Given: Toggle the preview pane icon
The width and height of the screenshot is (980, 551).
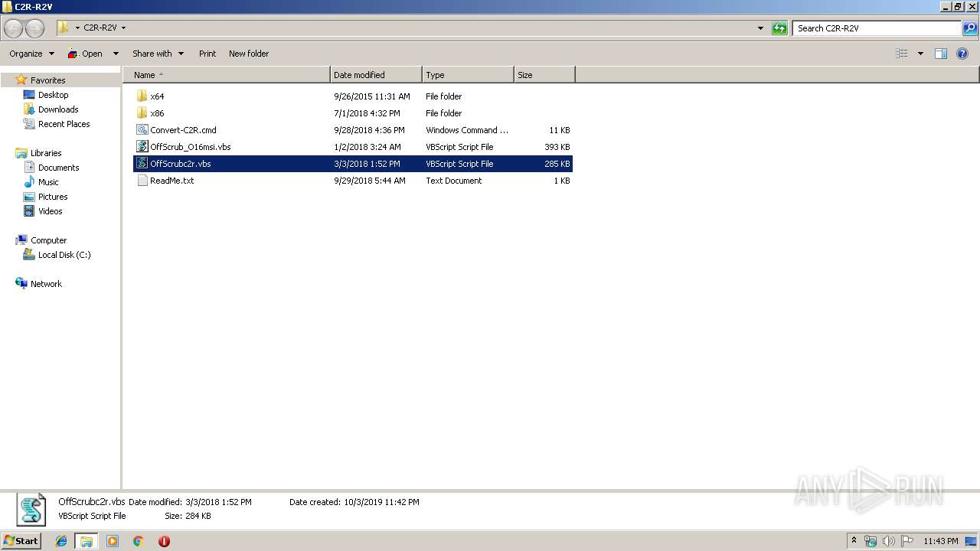Looking at the screenshot, I should coord(941,54).
